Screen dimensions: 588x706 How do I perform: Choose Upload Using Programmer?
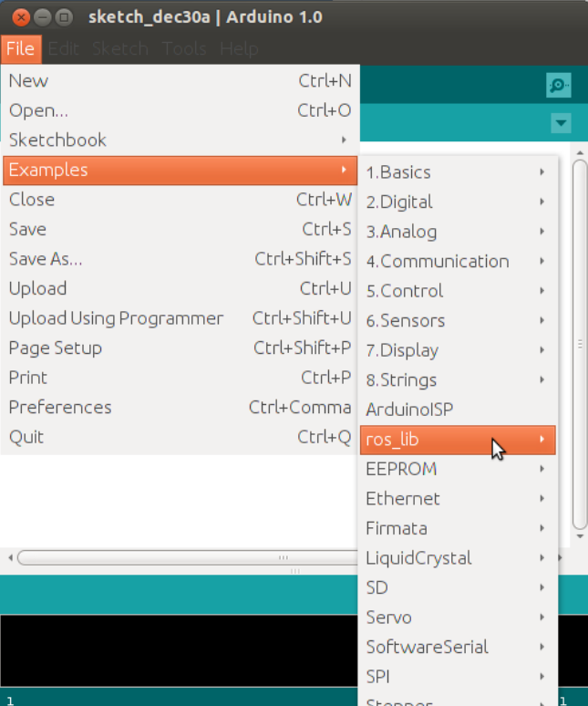click(x=180, y=318)
